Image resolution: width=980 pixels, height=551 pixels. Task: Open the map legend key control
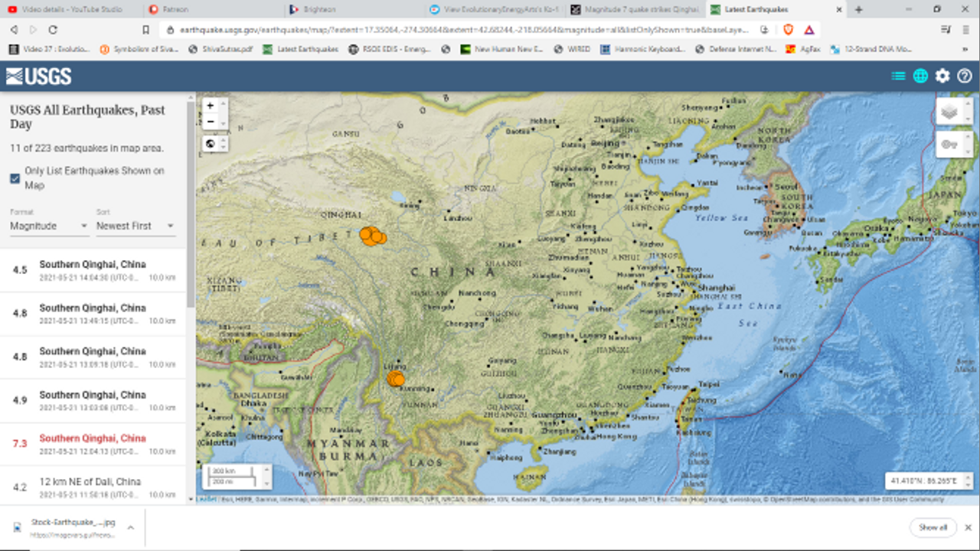click(949, 145)
